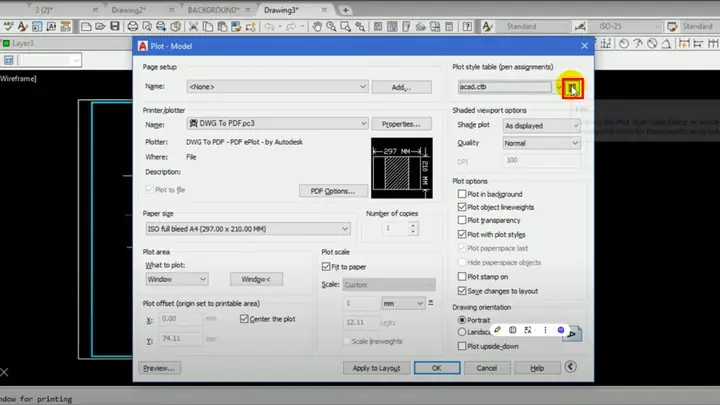Click the Paste clipboard toolbar icon

click(222, 27)
